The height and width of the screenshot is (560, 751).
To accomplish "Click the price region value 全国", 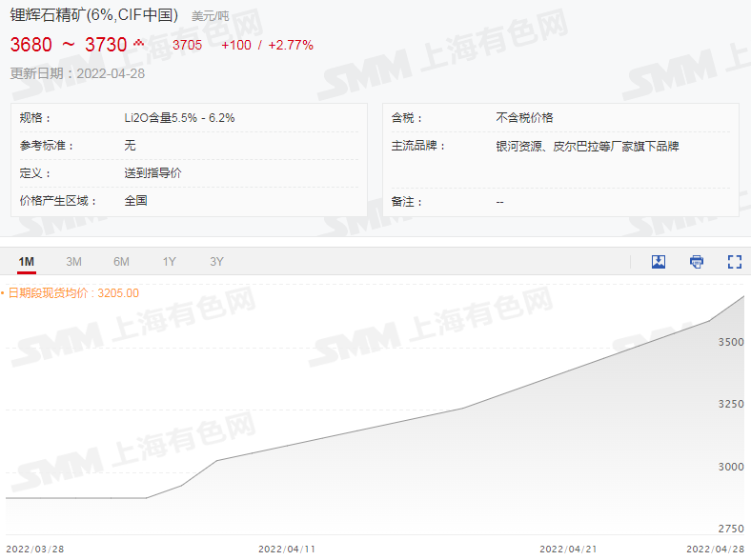I will pos(135,201).
